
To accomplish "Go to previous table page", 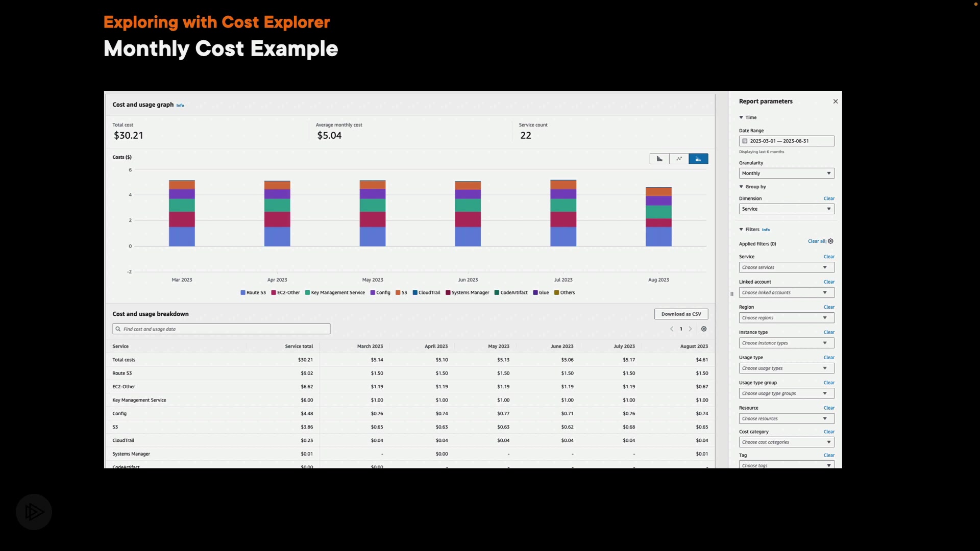I will (x=672, y=329).
